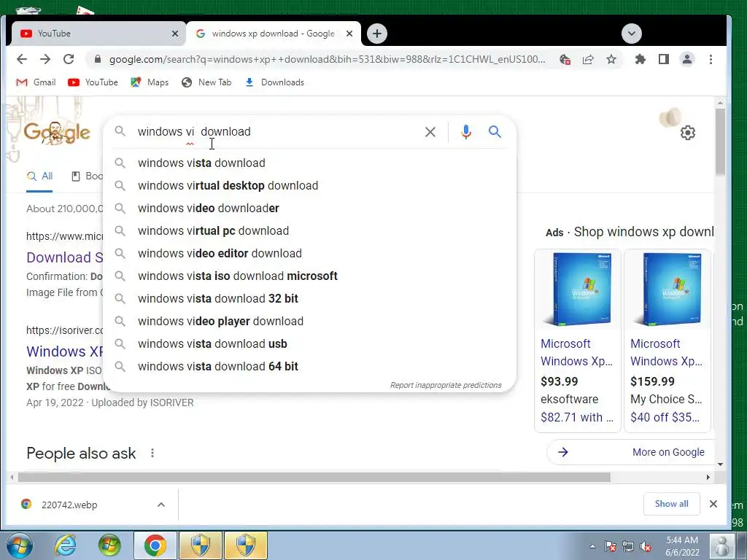Switch to the YouTube tab

click(94, 34)
